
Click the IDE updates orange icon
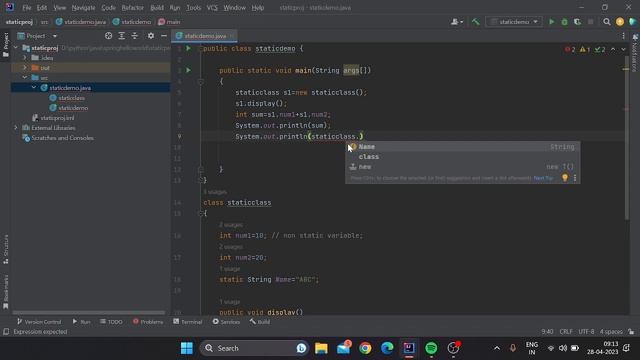pyautogui.click(x=620, y=22)
